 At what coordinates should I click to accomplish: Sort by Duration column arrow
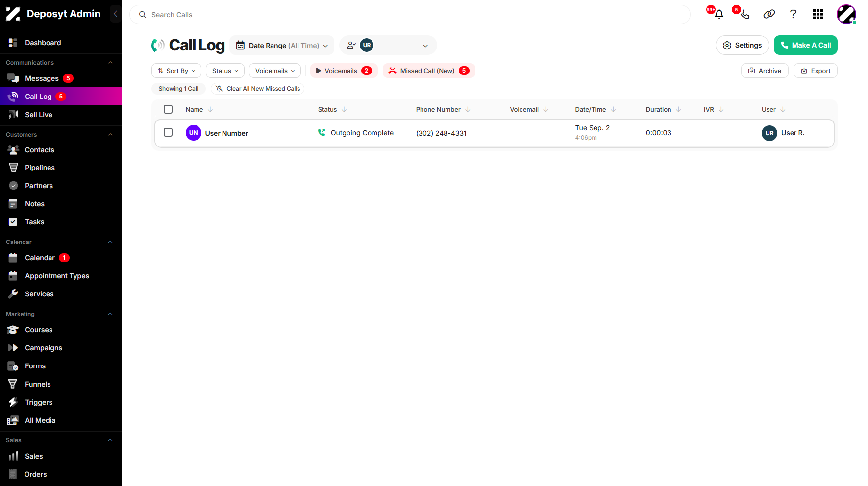click(x=678, y=109)
